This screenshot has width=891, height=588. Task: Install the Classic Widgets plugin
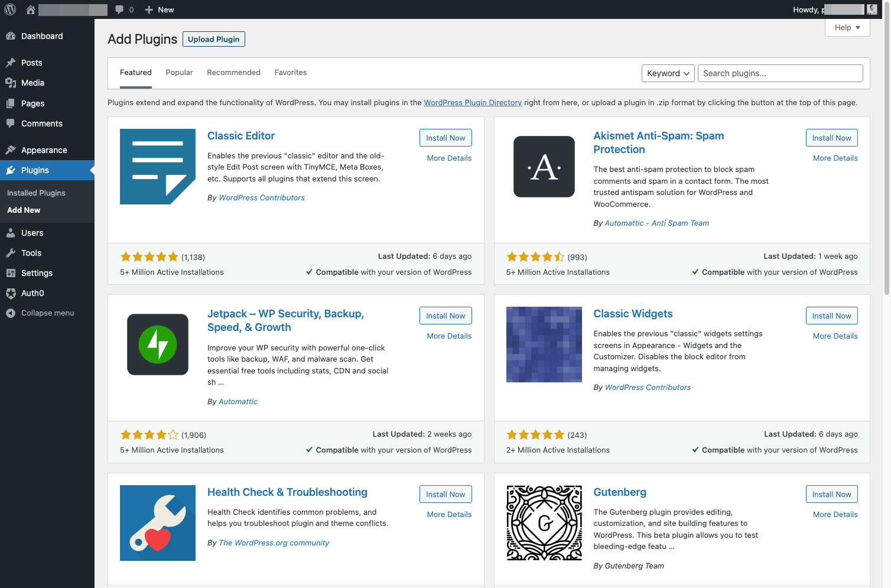pos(831,316)
